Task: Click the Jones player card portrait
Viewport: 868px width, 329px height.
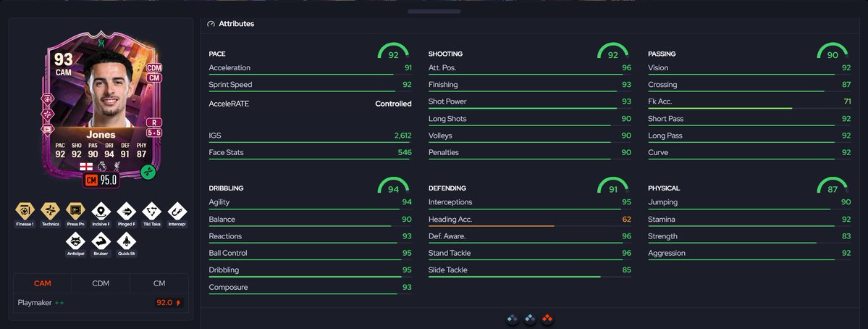Action: [x=109, y=88]
